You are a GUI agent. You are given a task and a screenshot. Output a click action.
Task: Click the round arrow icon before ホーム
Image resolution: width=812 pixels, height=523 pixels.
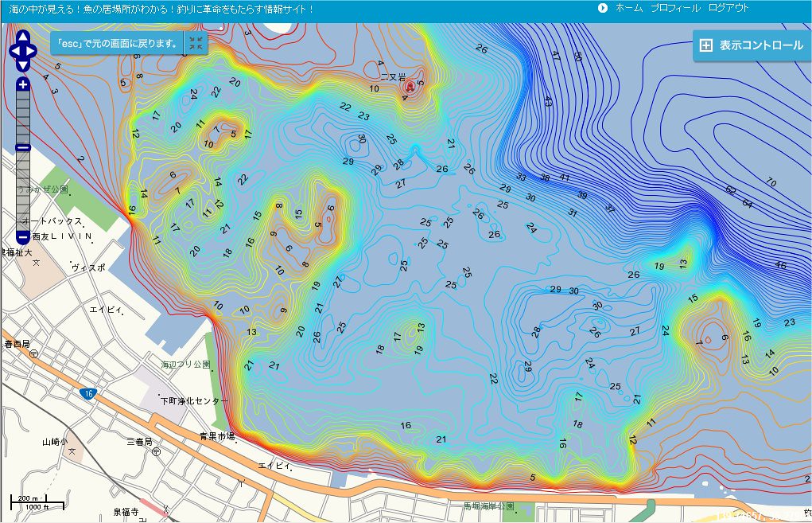pyautogui.click(x=602, y=8)
